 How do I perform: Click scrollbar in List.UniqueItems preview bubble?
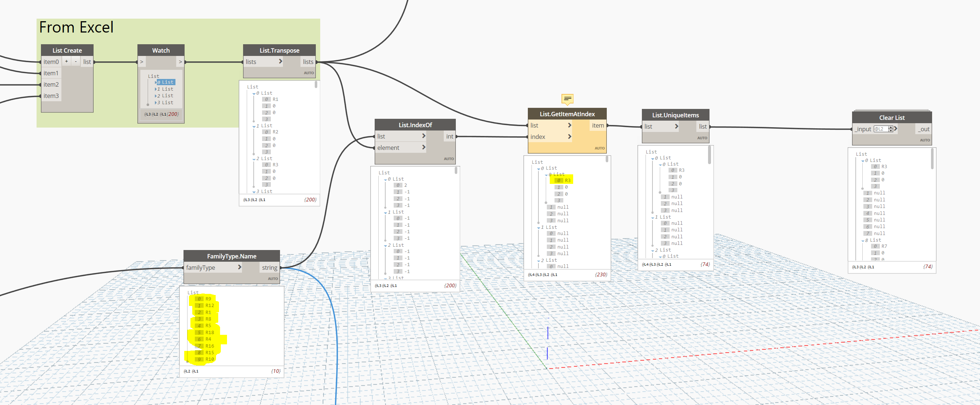coord(709,155)
